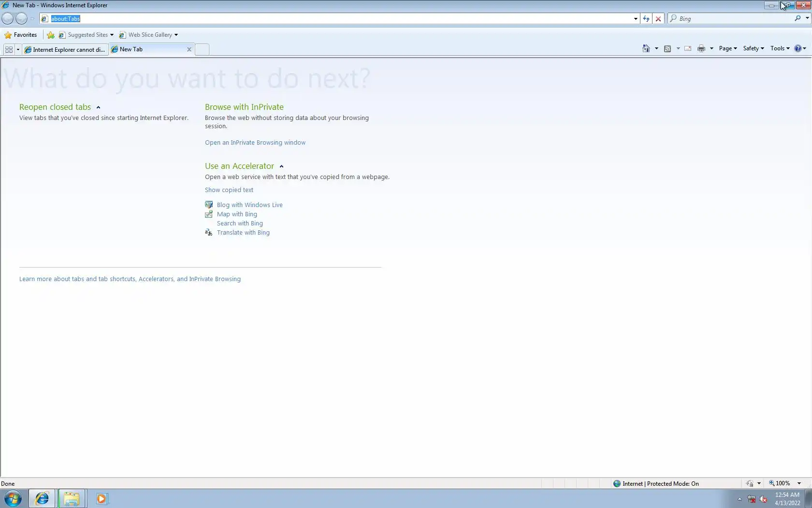812x508 pixels.
Task: Click the Translate with Bing icon
Action: tap(209, 233)
